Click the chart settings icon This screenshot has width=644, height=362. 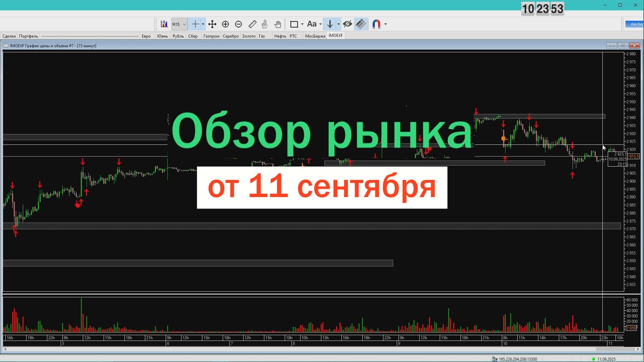point(164,24)
